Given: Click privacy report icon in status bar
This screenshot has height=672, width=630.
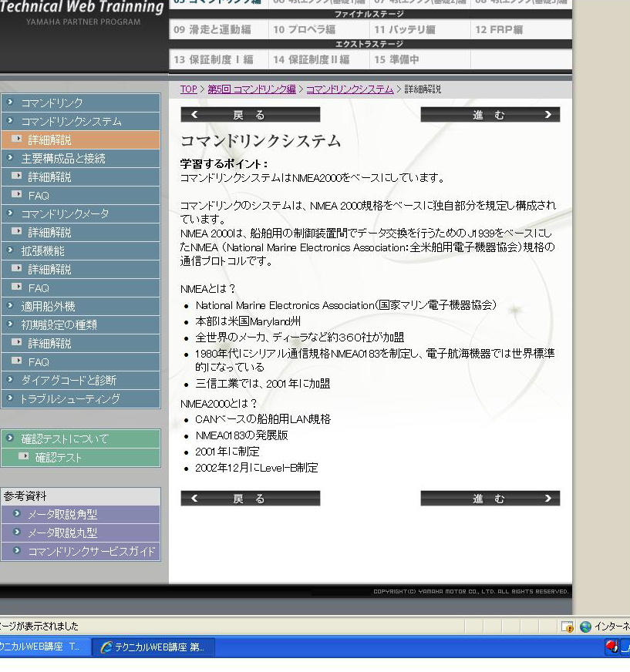Looking at the screenshot, I should coord(568,627).
